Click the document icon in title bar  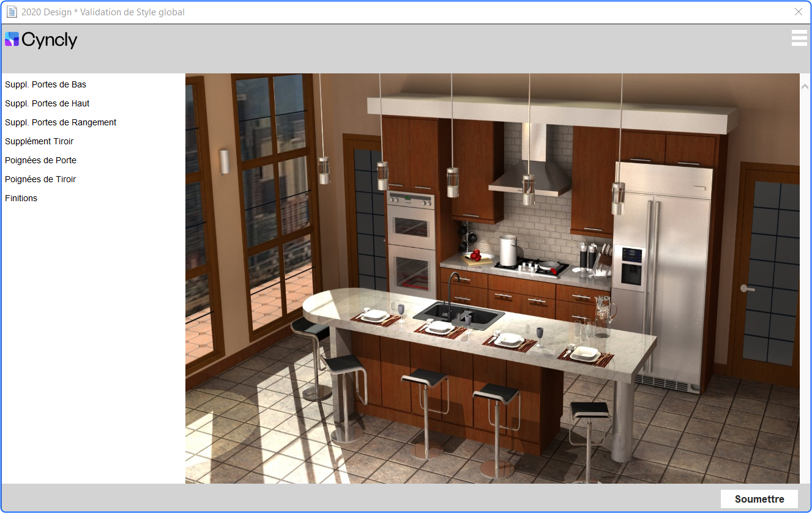12,12
